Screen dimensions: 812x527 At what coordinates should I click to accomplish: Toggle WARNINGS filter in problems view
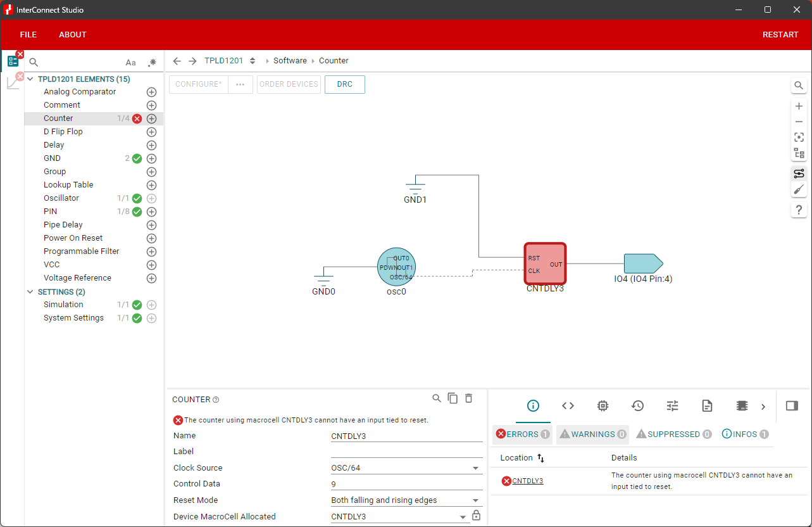pos(592,435)
